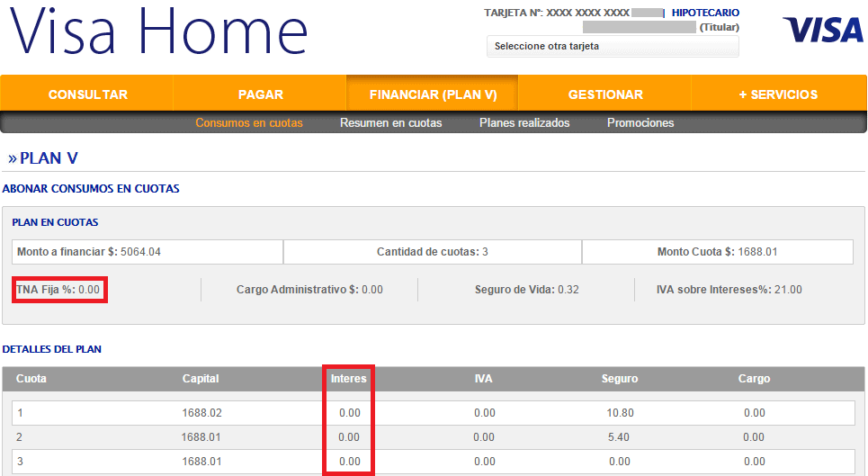Click ABONAR CONSUMOS EN CUOTAS heading
The image size is (868, 476).
(91, 189)
